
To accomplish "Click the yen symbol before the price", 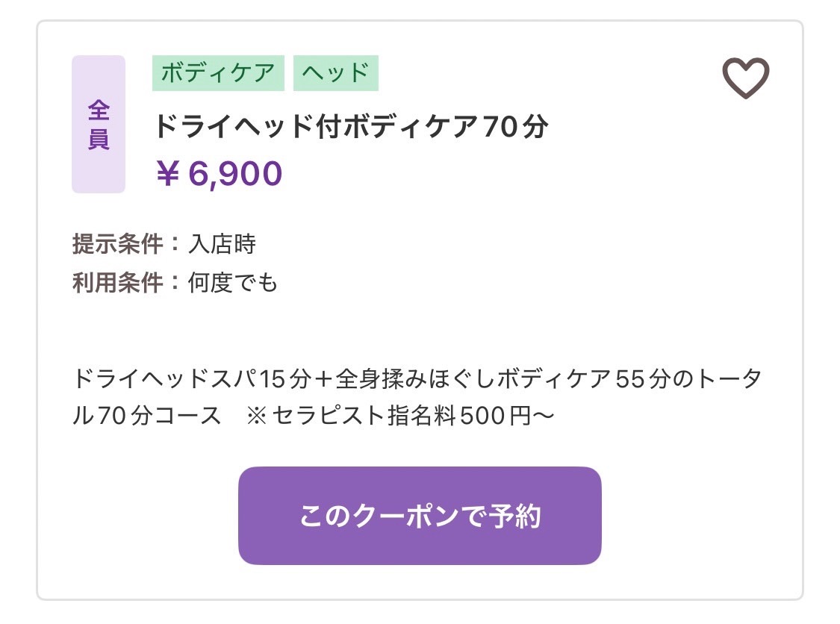I will [x=168, y=174].
